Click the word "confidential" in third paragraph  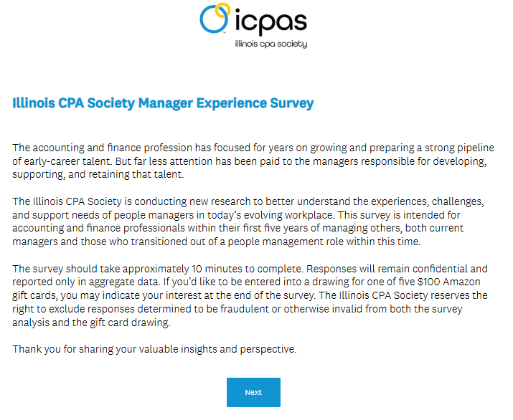click(442, 269)
